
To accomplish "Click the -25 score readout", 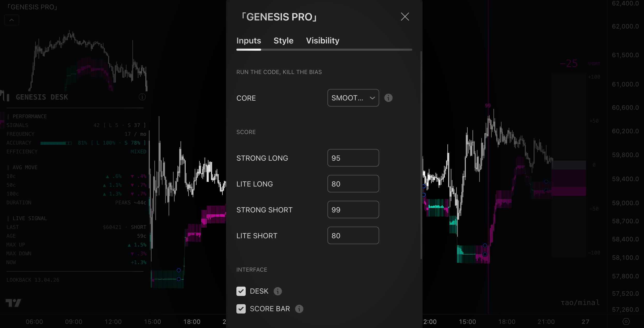I will [568, 64].
